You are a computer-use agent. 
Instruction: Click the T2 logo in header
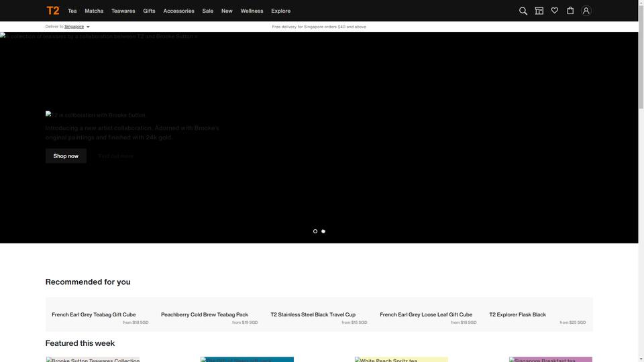(x=52, y=11)
